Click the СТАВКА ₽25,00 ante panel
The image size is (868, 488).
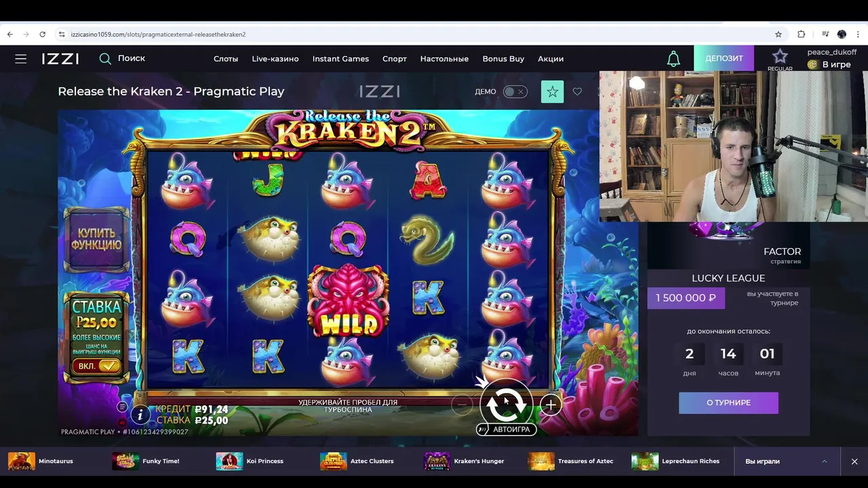pos(97,337)
